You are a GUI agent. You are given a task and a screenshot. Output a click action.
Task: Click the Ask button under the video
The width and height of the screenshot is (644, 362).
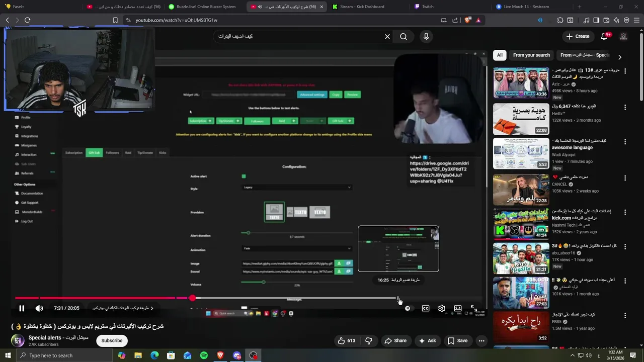[x=427, y=340]
